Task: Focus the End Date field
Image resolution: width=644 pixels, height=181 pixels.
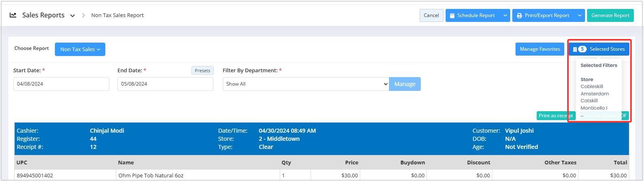Action: point(165,84)
